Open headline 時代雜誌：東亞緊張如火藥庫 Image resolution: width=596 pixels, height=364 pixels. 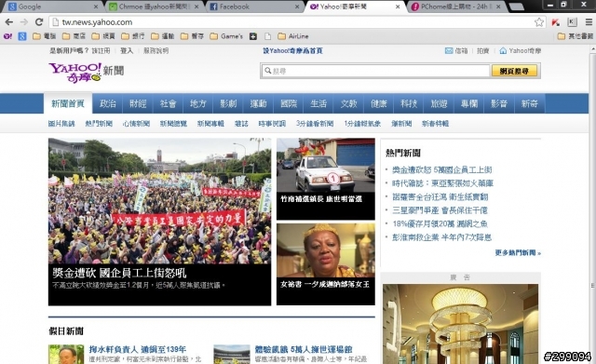[x=442, y=183]
